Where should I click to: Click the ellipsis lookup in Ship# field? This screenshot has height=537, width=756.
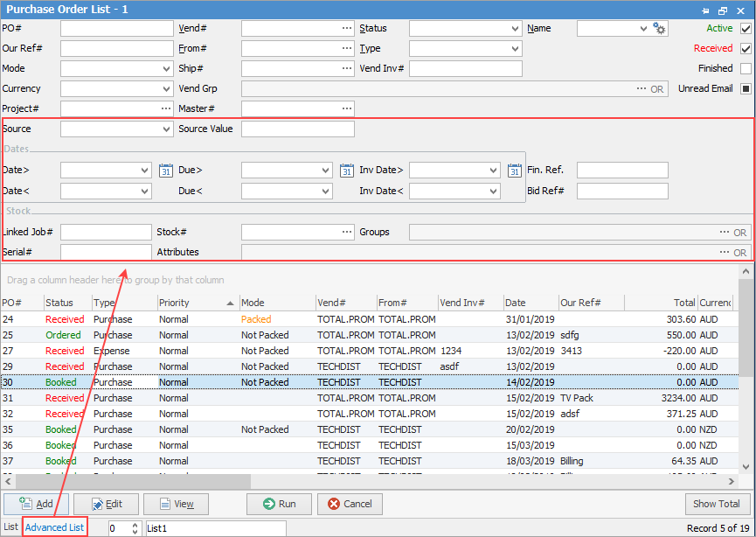click(x=347, y=68)
